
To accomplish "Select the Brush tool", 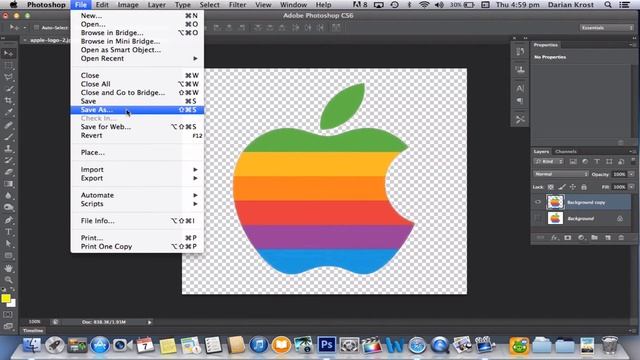I will [x=8, y=137].
